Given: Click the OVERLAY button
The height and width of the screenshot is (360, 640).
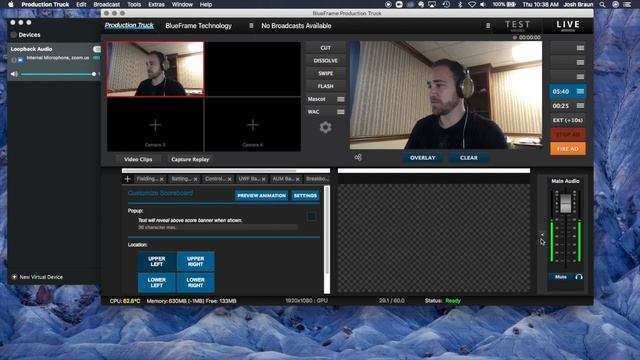Looking at the screenshot, I should tap(422, 158).
